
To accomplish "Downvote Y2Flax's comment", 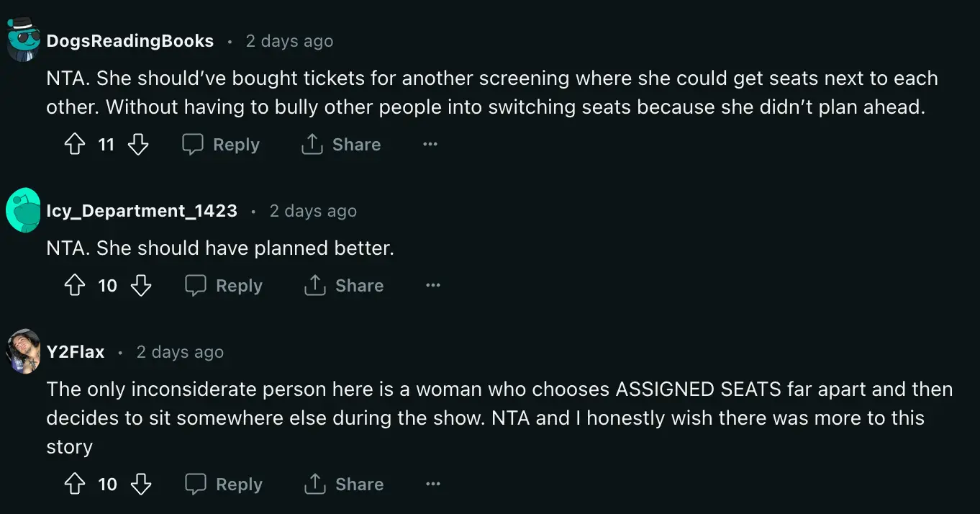I will [x=141, y=484].
